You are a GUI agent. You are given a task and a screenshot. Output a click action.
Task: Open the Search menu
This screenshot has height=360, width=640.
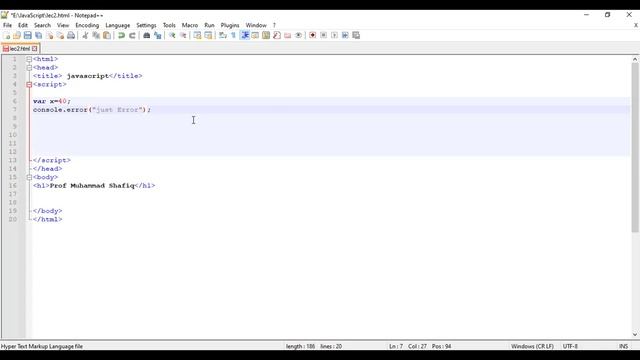pos(42,25)
